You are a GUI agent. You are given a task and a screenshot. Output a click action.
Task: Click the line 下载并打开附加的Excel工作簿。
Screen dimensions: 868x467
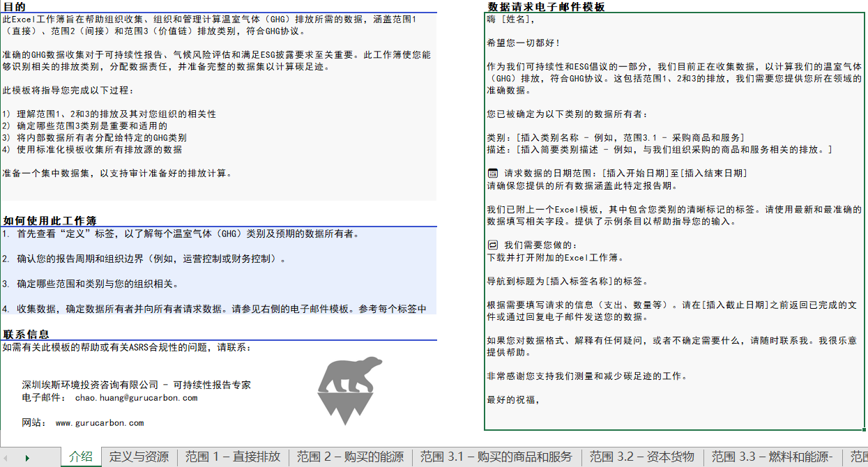[x=556, y=257]
